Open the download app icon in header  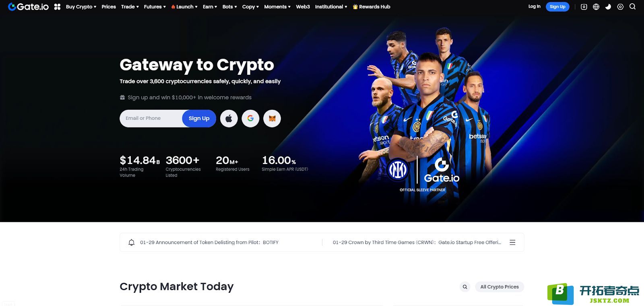(584, 6)
